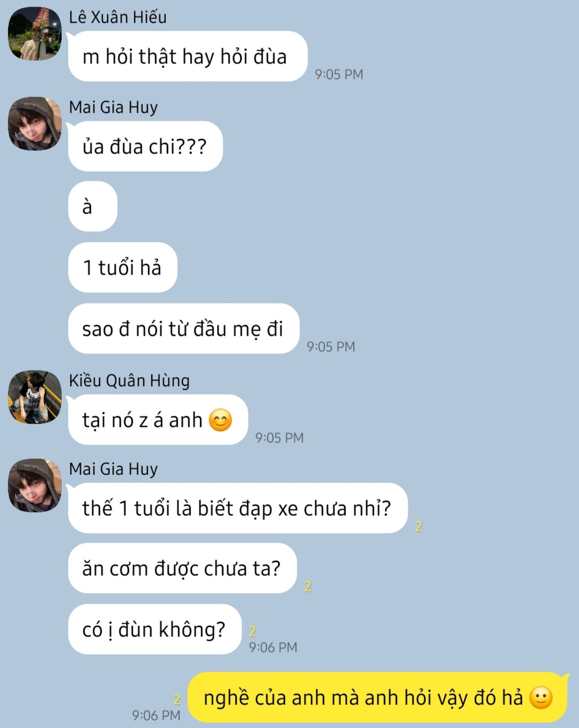The height and width of the screenshot is (728, 579).
Task: Select the message 'có ị đùn không?'
Action: pyautogui.click(x=155, y=629)
